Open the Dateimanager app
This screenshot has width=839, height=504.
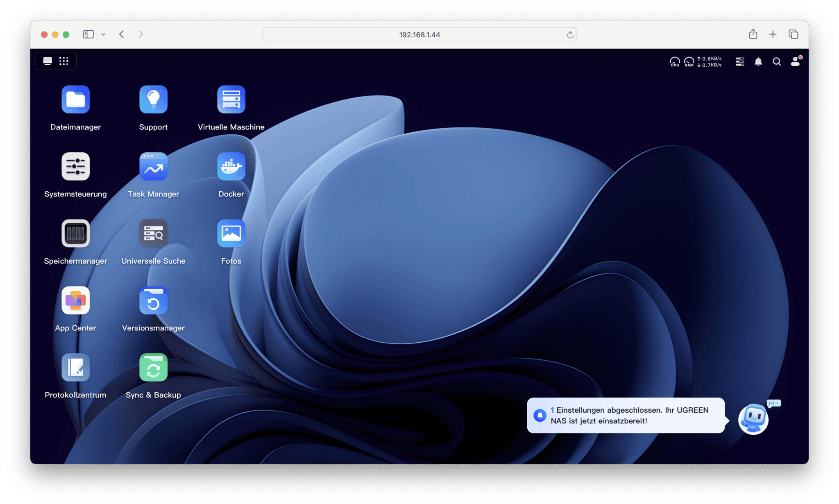75,99
